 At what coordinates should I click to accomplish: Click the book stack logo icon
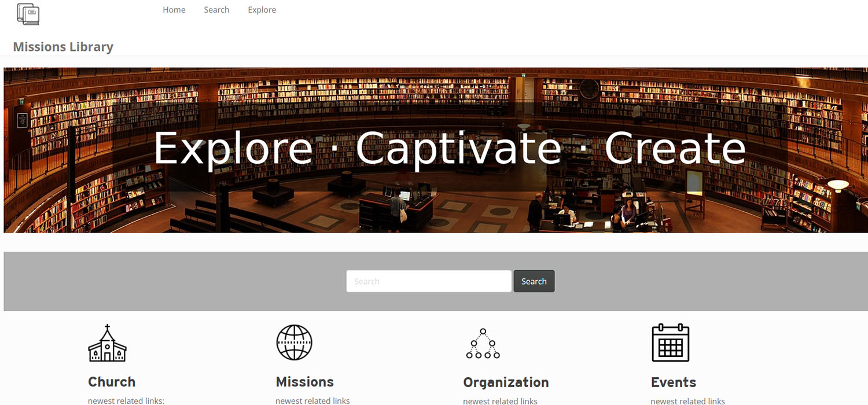click(28, 14)
